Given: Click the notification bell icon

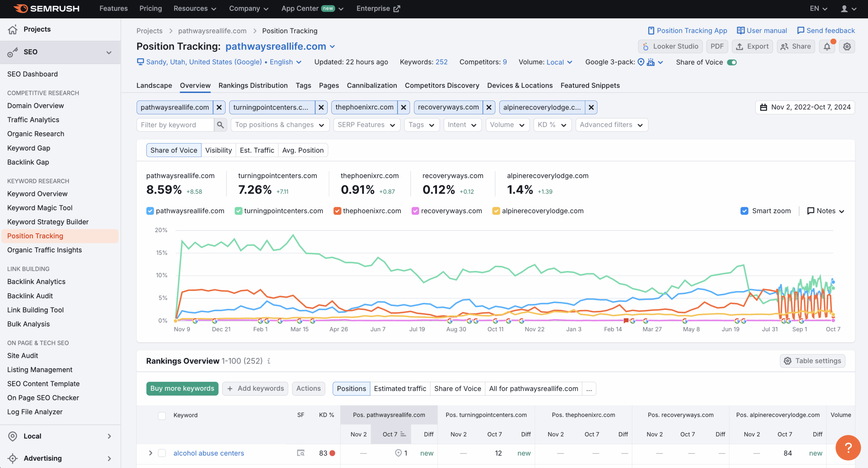Looking at the screenshot, I should [827, 46].
